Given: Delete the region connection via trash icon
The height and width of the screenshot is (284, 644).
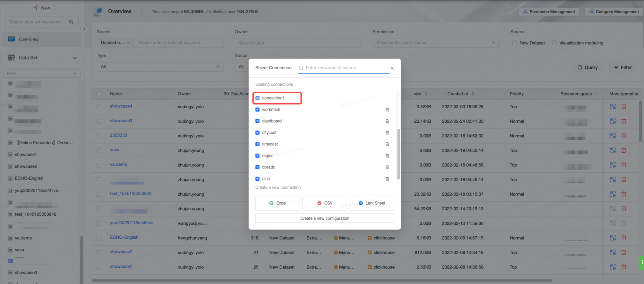Looking at the screenshot, I should 387,156.
